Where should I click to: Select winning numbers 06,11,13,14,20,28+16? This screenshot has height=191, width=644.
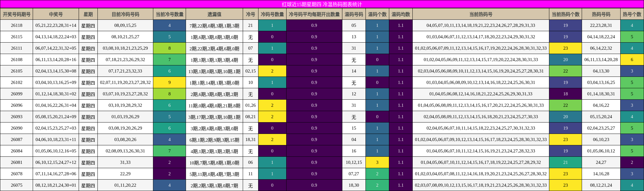point(56,60)
